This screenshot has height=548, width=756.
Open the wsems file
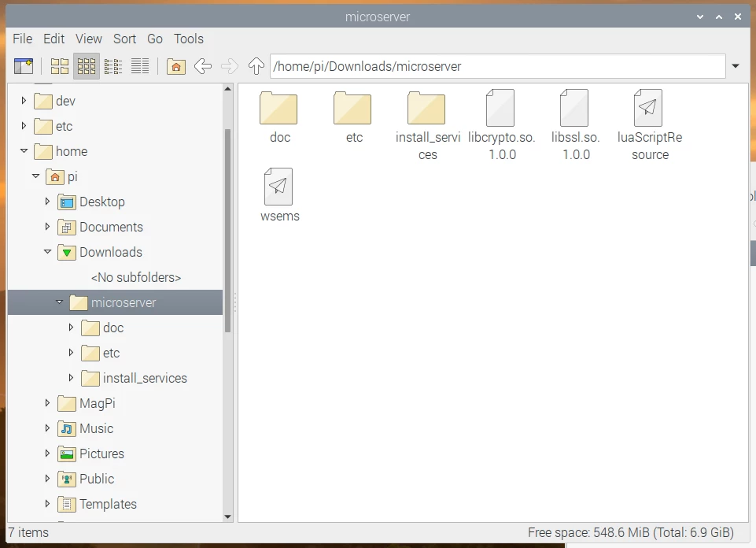[x=278, y=187]
